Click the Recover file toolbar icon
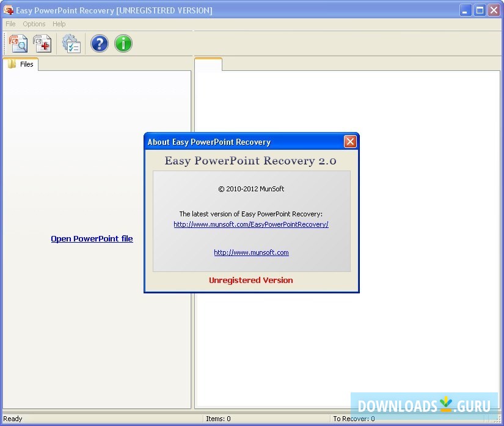504x426 pixels. coord(42,43)
